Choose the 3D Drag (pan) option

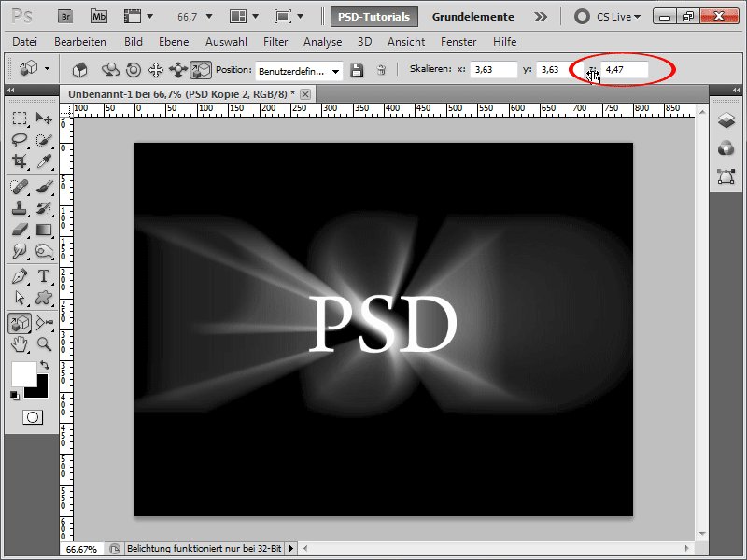pyautogui.click(x=156, y=70)
